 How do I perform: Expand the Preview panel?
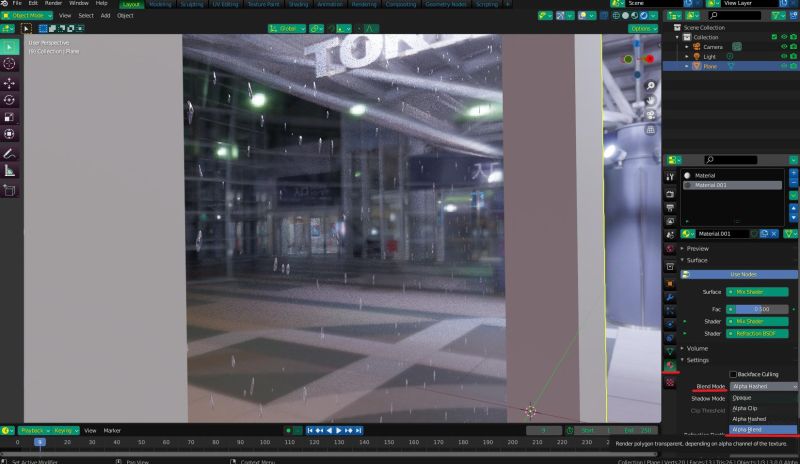coord(697,249)
